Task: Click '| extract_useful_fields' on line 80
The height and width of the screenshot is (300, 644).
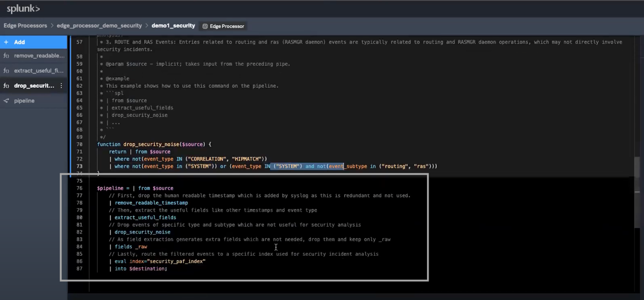Action: coord(142,217)
